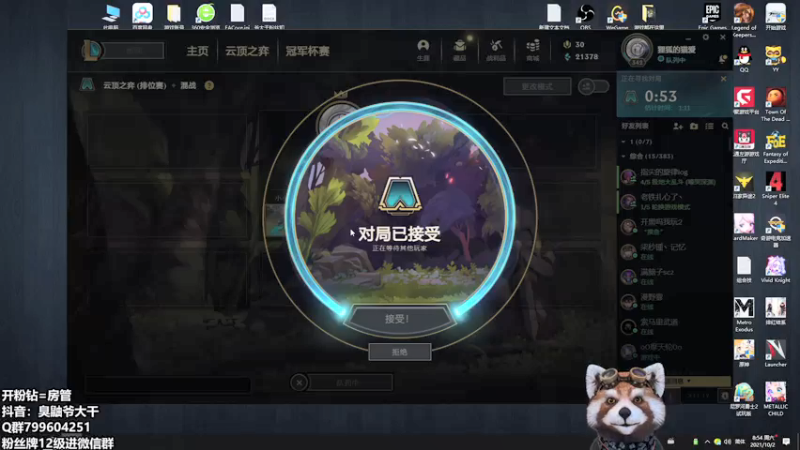Open QQ desktop shortcut

click(x=744, y=59)
